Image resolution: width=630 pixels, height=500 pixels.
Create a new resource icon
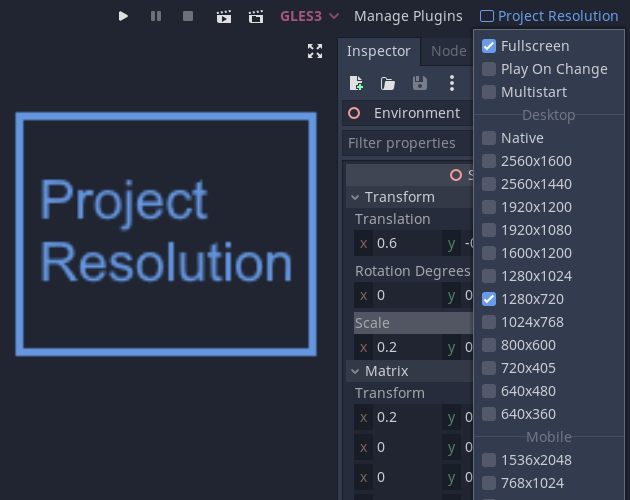356,83
